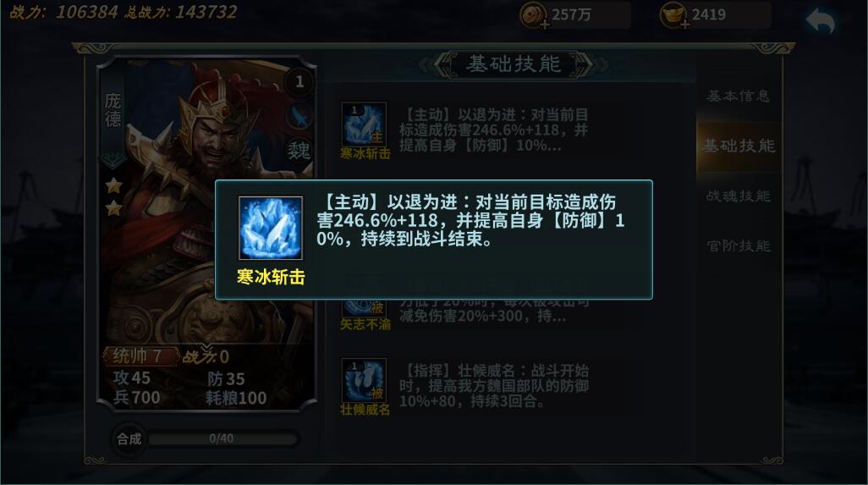
Task: Tap the 魏 faction emblem on card
Action: [299, 150]
